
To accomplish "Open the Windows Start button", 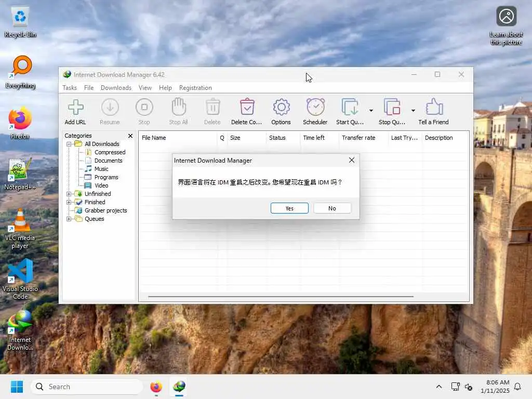I will click(17, 387).
